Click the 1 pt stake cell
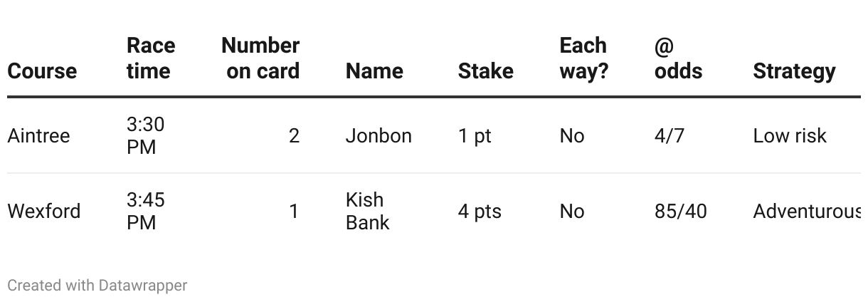The height and width of the screenshot is (302, 868). pyautogui.click(x=475, y=136)
